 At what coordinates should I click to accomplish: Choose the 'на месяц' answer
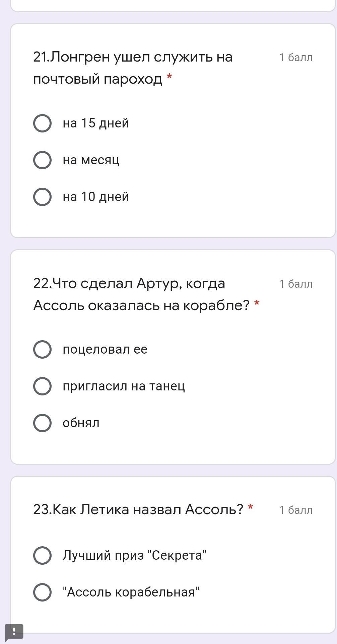tap(43, 160)
